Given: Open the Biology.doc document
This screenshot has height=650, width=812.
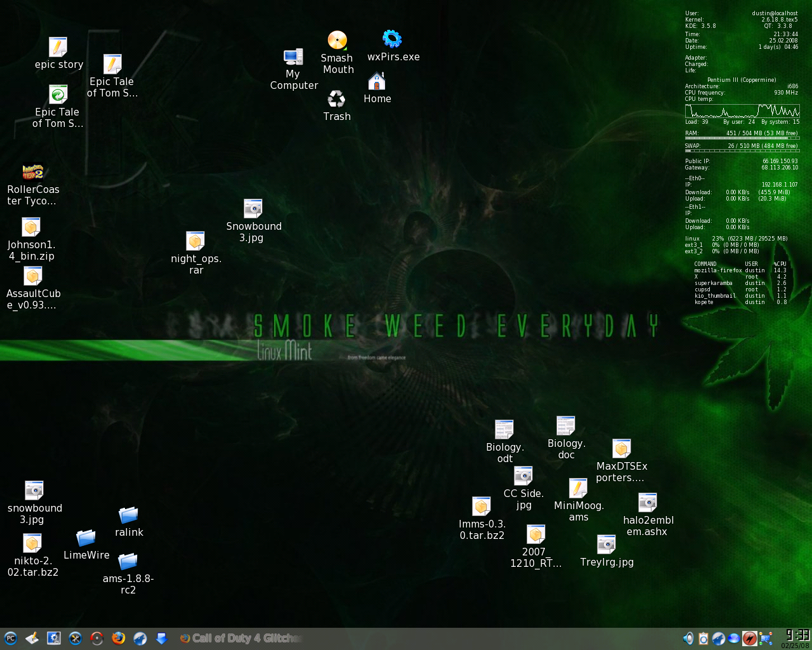Looking at the screenshot, I should (x=566, y=426).
